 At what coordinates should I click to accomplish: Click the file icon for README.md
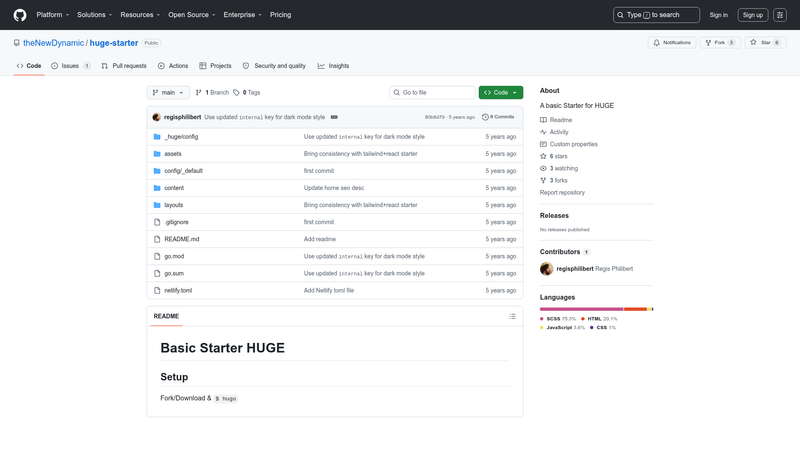157,239
